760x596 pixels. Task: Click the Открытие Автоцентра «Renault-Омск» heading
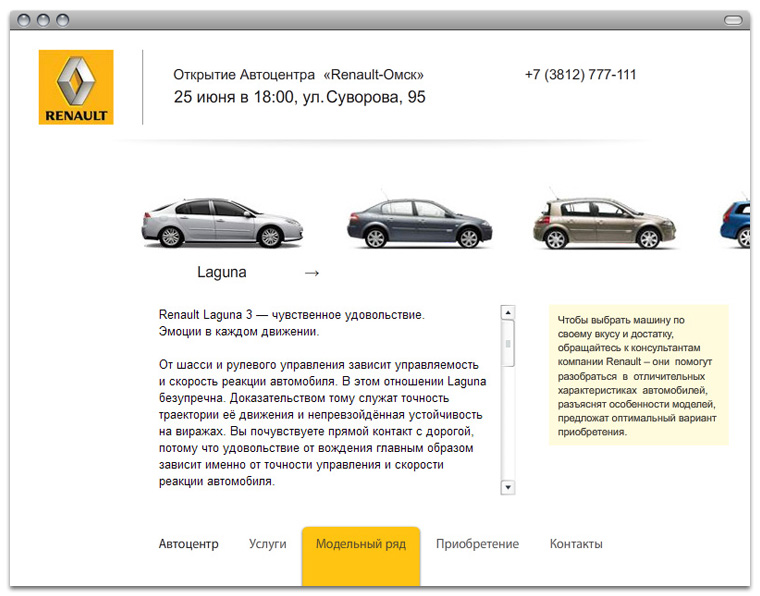click(x=299, y=75)
